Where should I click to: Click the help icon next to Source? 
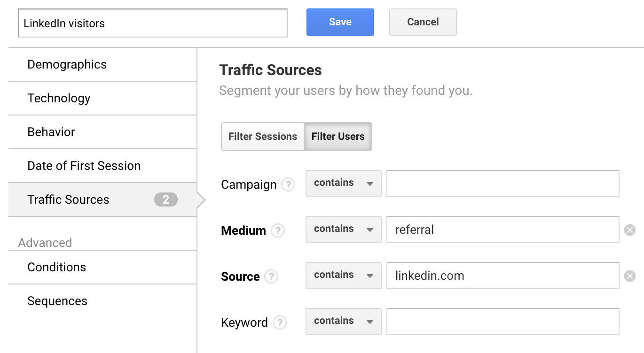pyautogui.click(x=271, y=276)
